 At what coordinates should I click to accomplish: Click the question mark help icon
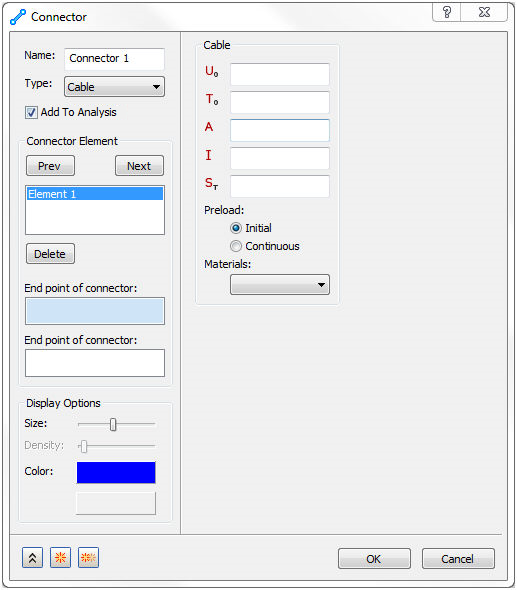pyautogui.click(x=447, y=12)
